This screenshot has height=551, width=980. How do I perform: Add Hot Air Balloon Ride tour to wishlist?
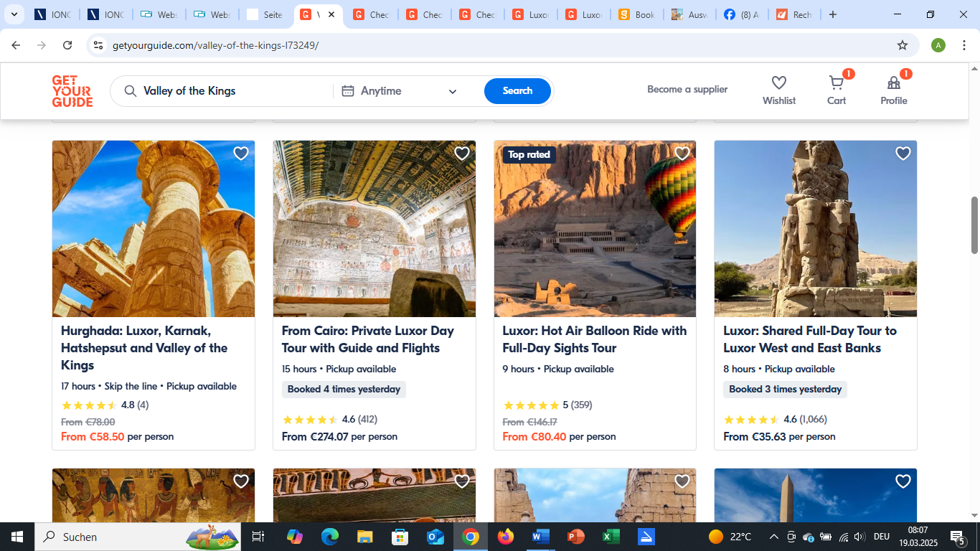pyautogui.click(x=682, y=154)
